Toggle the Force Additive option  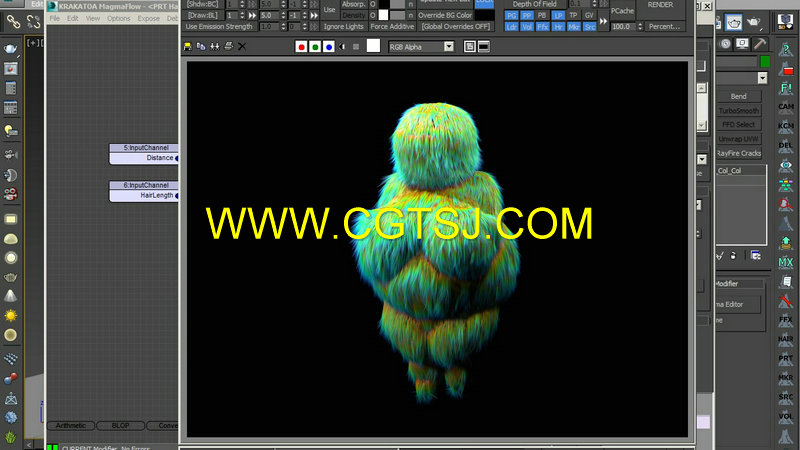coord(392,27)
